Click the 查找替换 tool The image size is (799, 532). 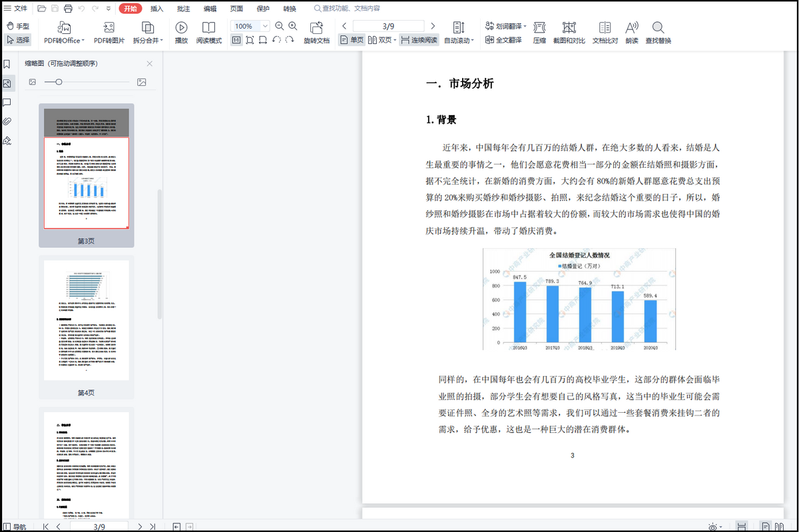tap(658, 33)
